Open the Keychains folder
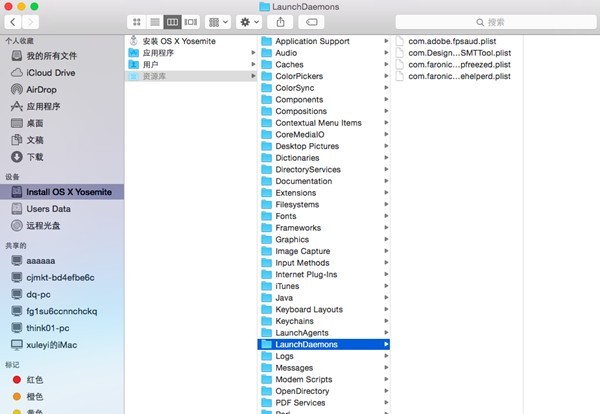The image size is (600, 414). click(324, 321)
